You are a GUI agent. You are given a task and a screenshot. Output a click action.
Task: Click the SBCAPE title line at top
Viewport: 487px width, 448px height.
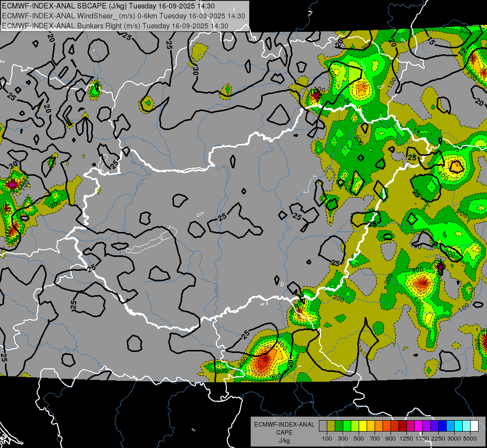[108, 6]
